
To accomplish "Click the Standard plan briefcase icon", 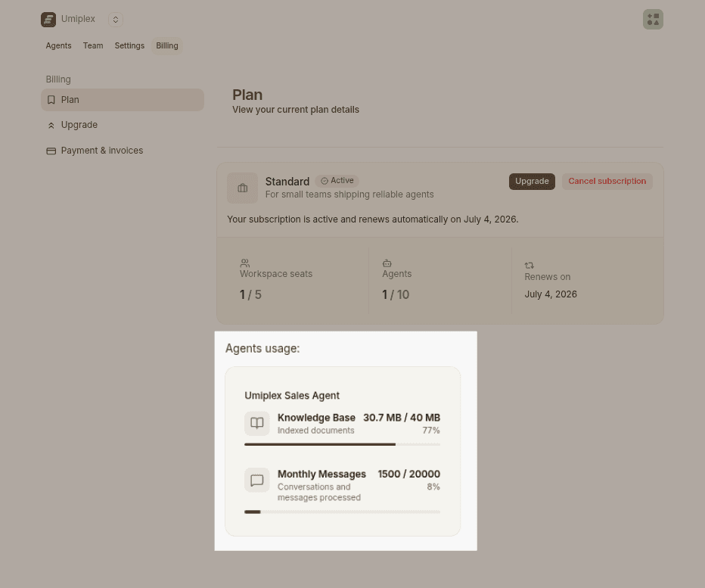I will pos(242,188).
